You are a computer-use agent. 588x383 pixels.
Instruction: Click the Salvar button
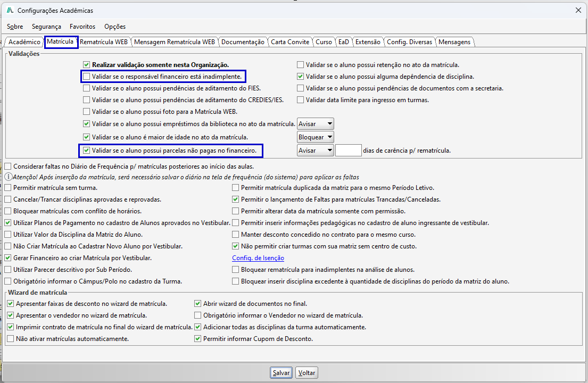281,372
